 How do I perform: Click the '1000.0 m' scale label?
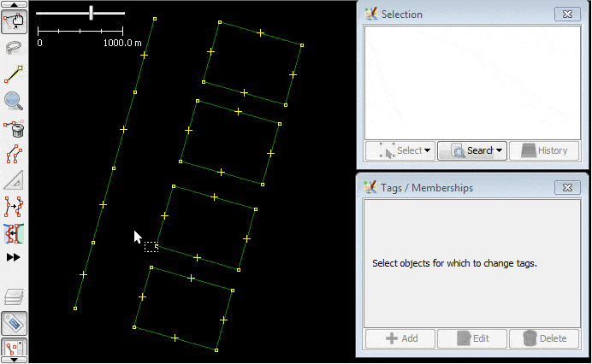pyautogui.click(x=122, y=43)
